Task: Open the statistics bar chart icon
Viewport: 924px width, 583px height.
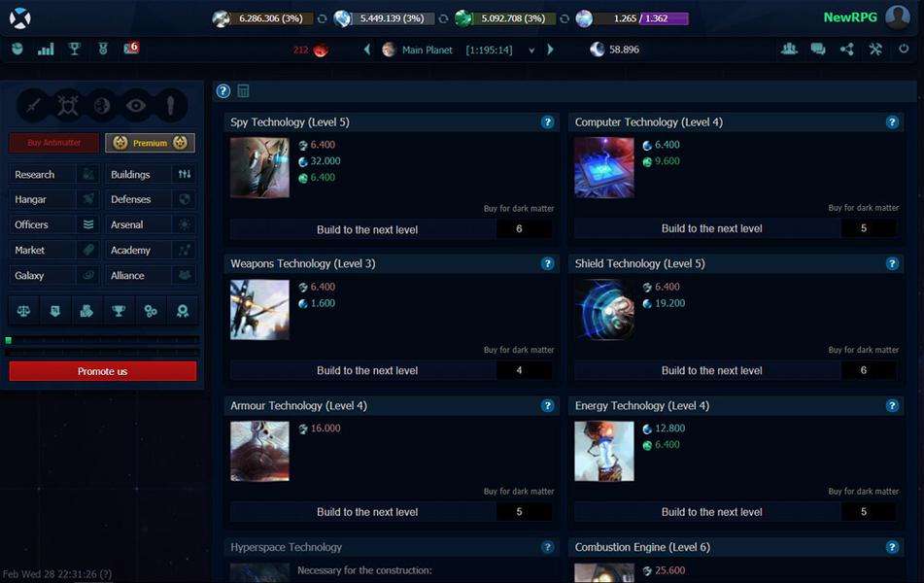Action: point(46,49)
